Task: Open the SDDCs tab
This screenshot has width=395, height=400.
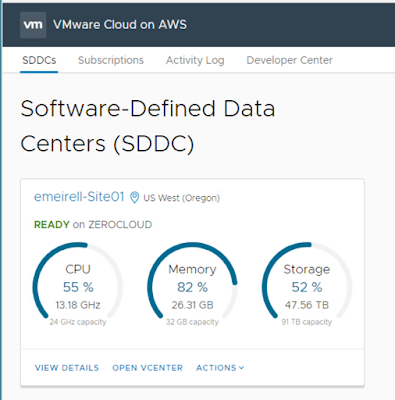Action: [39, 60]
